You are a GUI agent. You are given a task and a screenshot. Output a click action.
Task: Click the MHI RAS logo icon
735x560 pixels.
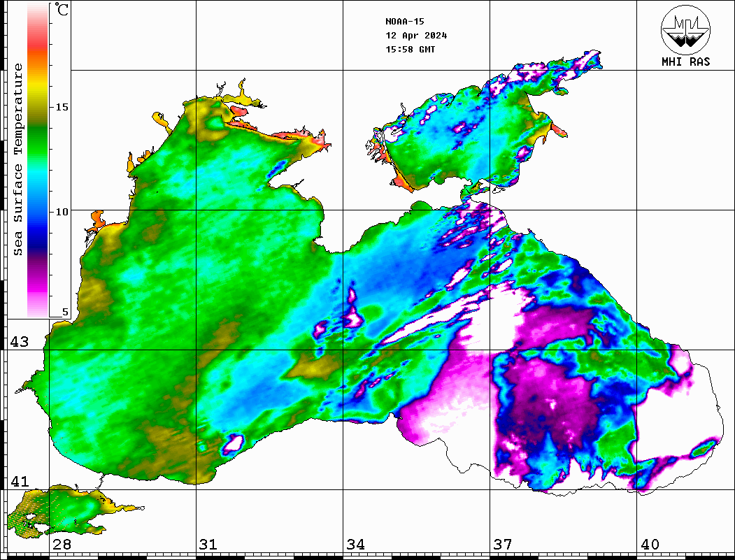pos(685,29)
